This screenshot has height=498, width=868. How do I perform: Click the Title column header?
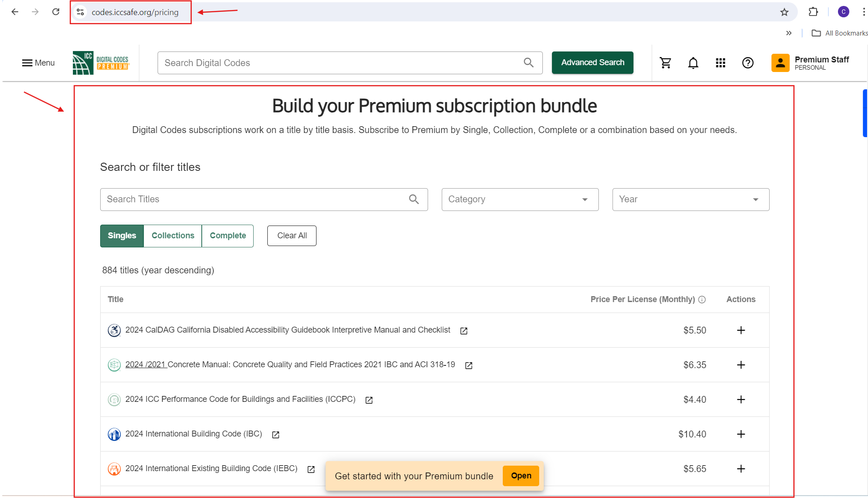(x=116, y=299)
